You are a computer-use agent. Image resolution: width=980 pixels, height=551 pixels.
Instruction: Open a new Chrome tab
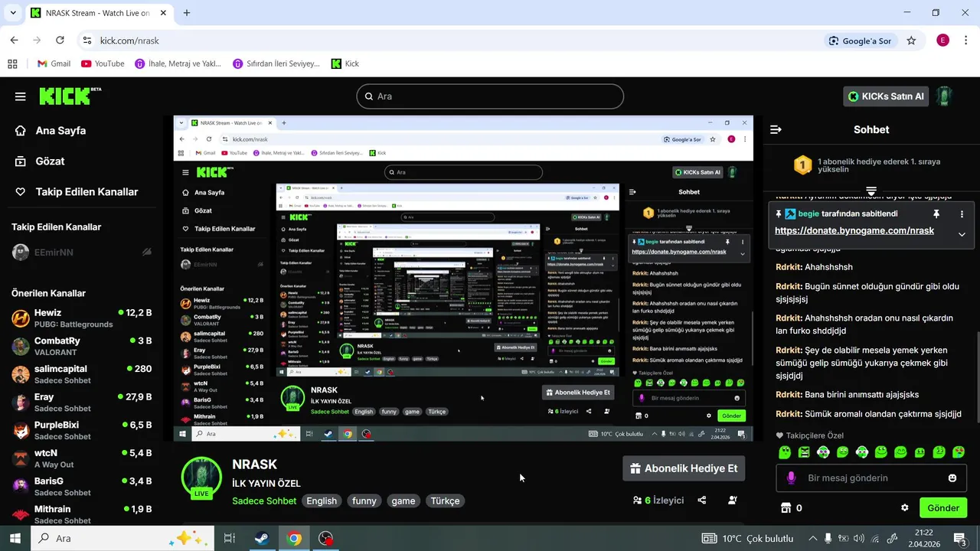tap(187, 13)
